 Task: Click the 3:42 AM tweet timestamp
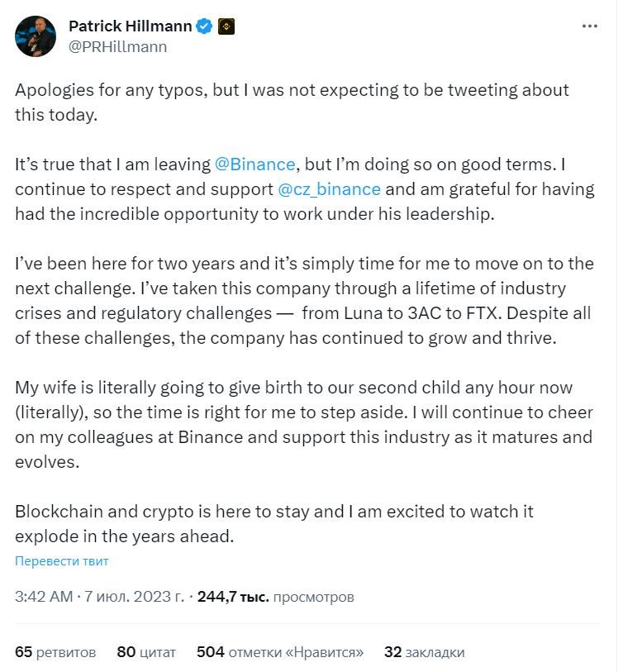(42, 595)
